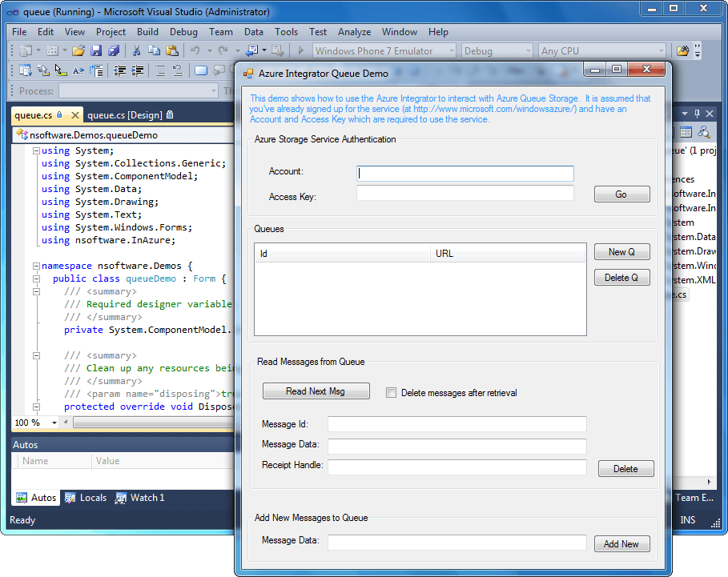
Task: Click the New Q button
Action: point(621,252)
